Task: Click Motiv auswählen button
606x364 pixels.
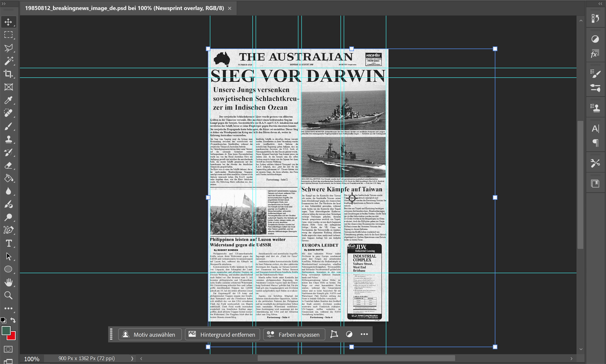Action: click(x=150, y=334)
